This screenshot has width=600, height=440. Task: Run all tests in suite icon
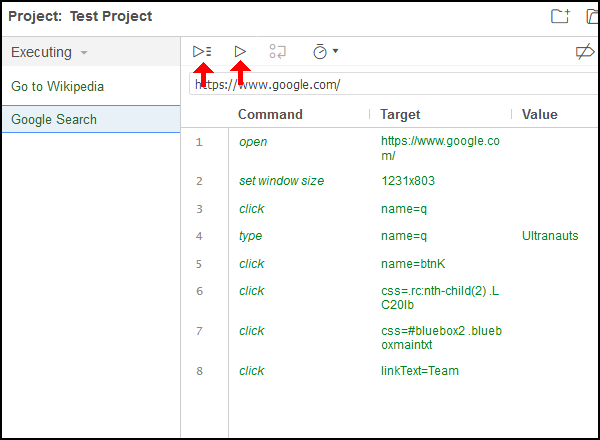pos(202,51)
